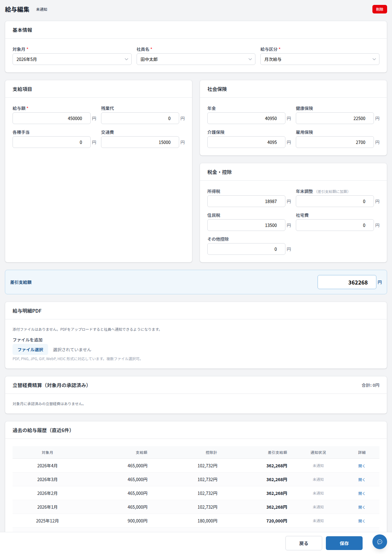Click the 差引支給額 column header in history table
The width and height of the screenshot is (392, 554).
(x=277, y=452)
